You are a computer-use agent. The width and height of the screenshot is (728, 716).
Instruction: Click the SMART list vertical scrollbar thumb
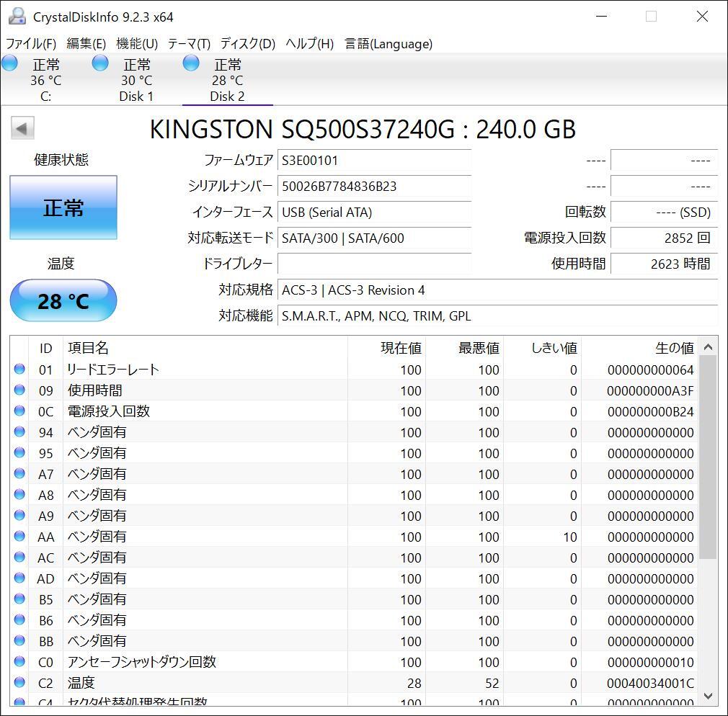[x=708, y=457]
